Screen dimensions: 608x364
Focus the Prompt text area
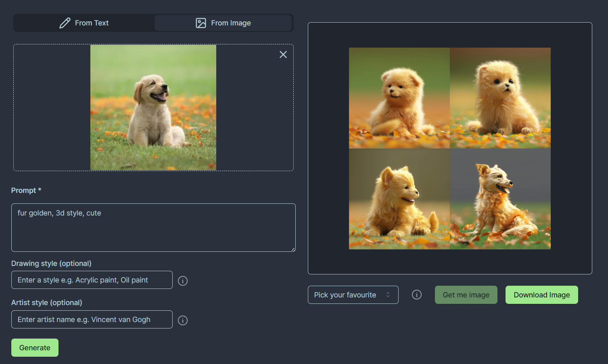(x=153, y=228)
